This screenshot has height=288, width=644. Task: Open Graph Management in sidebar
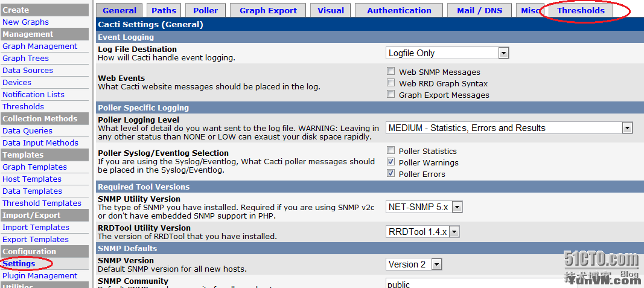click(40, 46)
